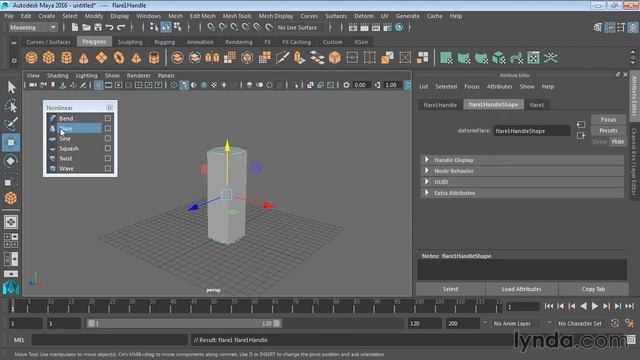Click the Redo arrow icon
The width and height of the screenshot is (640, 360).
tap(121, 27)
